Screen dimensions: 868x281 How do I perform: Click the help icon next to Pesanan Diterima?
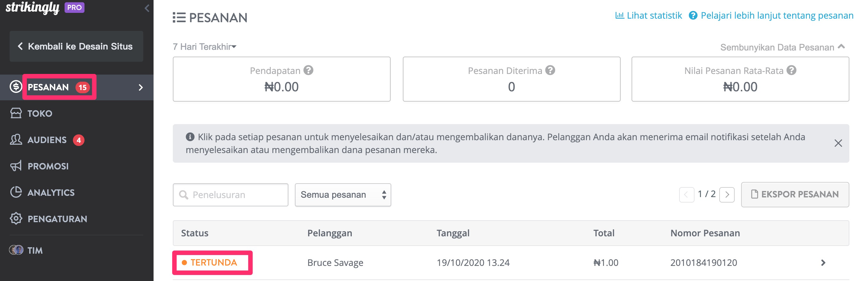[550, 70]
